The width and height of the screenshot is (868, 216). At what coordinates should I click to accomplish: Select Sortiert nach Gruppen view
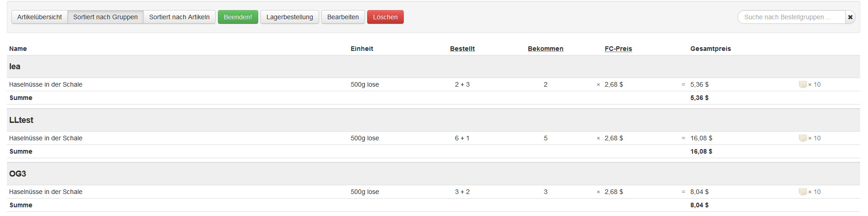[105, 17]
